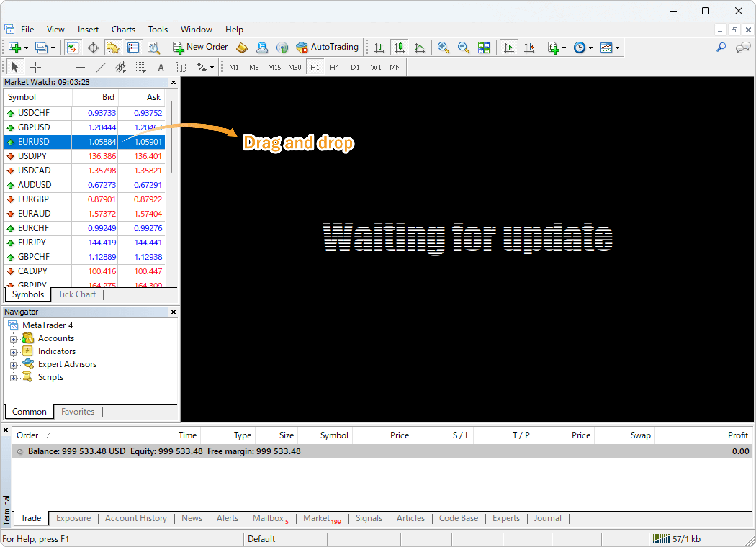Expand the Accounts tree item
Viewport: 756px width, 547px height.
(14, 338)
